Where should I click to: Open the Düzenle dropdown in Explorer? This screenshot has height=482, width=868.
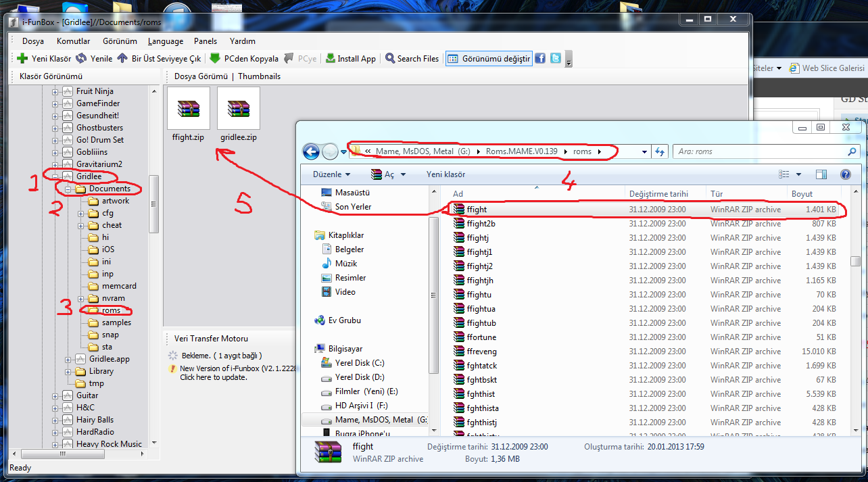click(x=331, y=174)
